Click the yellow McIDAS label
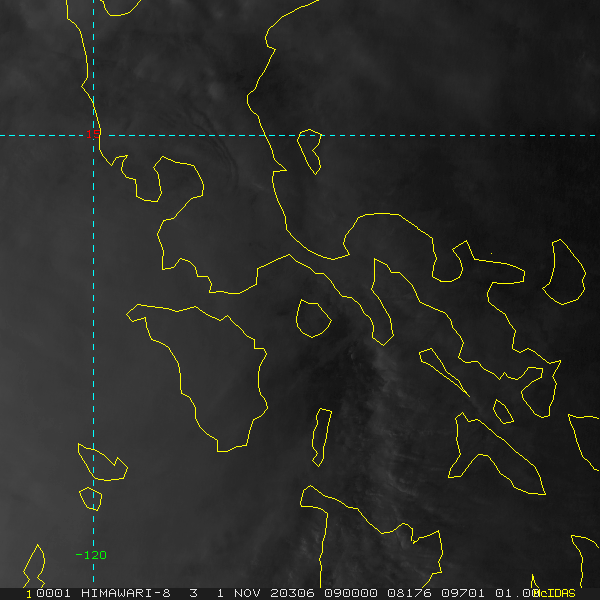The image size is (600, 600). point(556,593)
